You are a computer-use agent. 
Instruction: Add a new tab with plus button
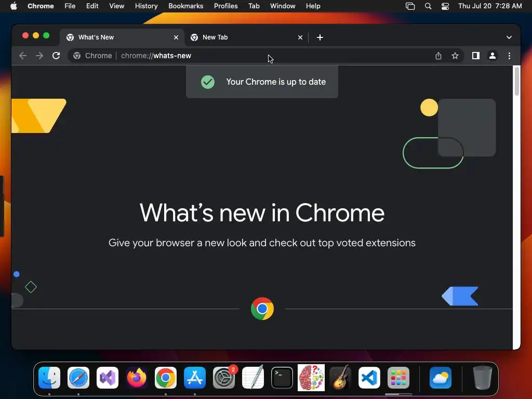(320, 37)
